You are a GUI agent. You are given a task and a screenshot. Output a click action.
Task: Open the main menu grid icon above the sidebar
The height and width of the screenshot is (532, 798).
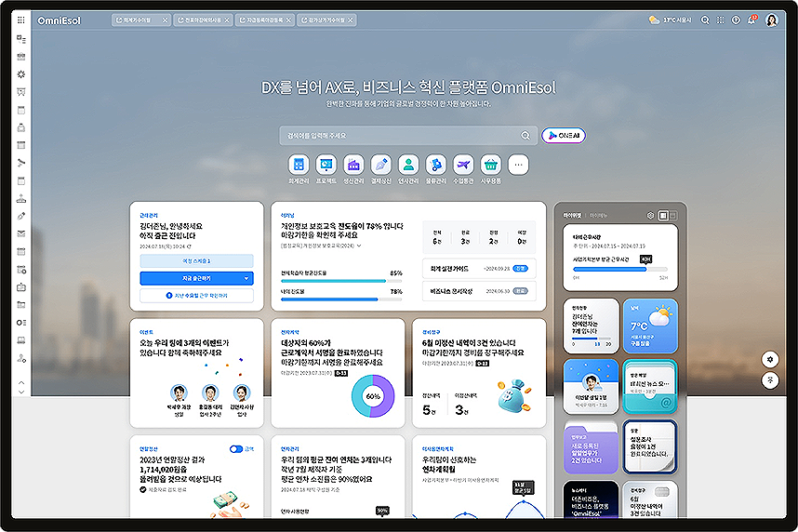[x=20, y=20]
